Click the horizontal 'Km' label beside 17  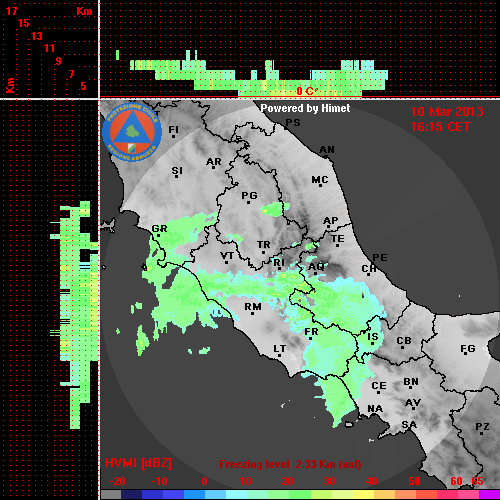coord(84,11)
